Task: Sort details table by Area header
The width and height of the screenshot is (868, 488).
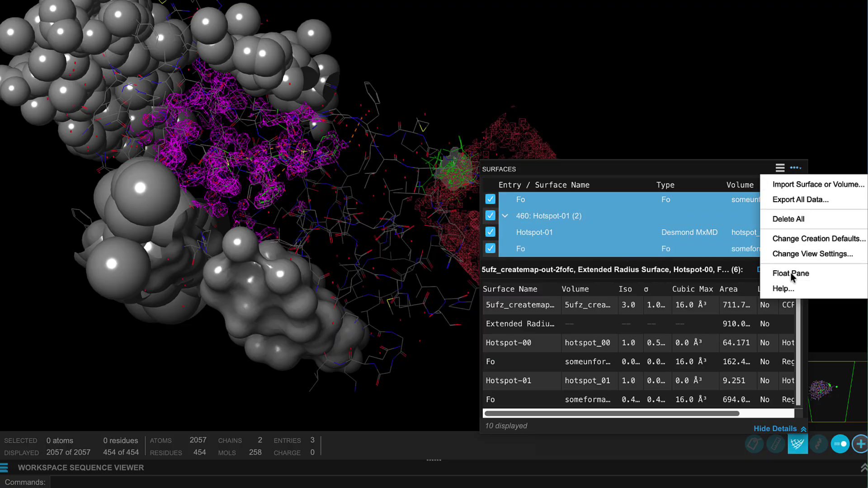Action: 728,289
